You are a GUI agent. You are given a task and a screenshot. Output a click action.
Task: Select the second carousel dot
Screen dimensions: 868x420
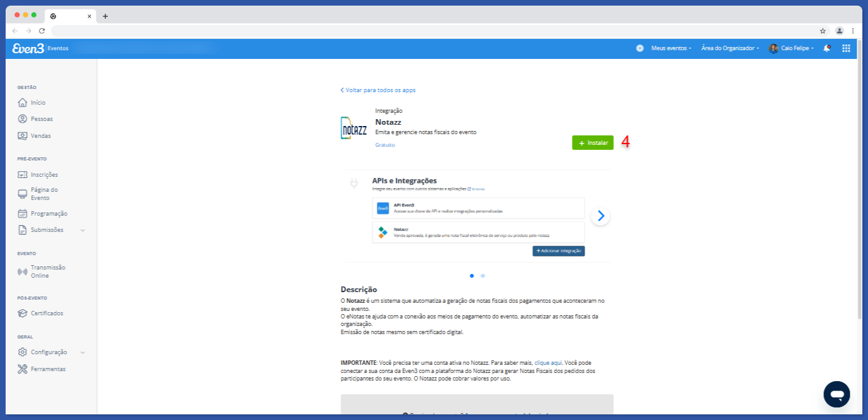tap(483, 276)
